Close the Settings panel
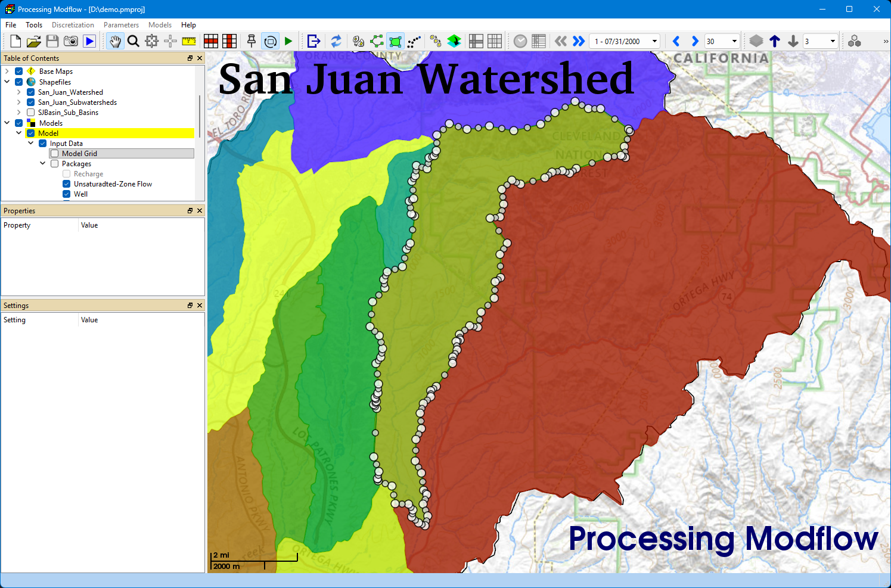The image size is (891, 588). [200, 306]
